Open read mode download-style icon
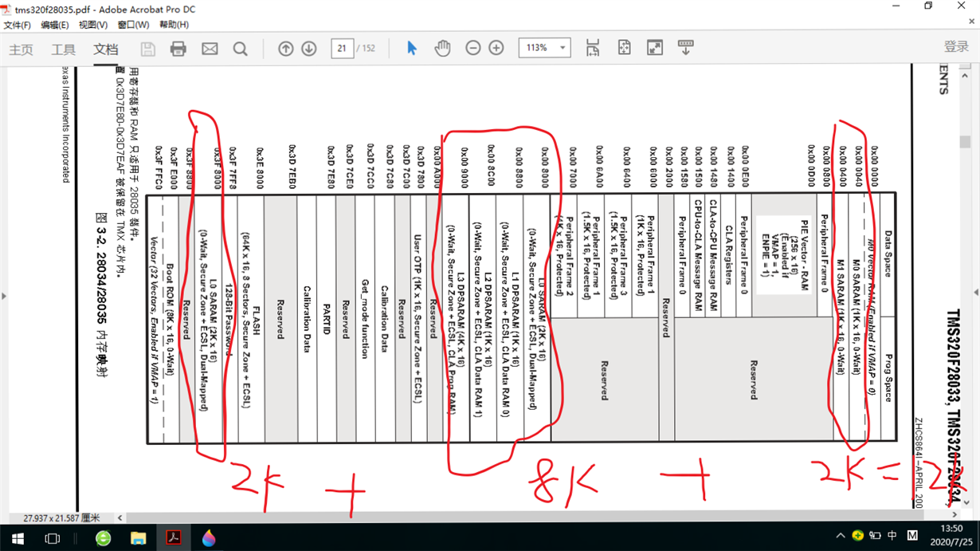The height and width of the screenshot is (551, 980). point(685,48)
